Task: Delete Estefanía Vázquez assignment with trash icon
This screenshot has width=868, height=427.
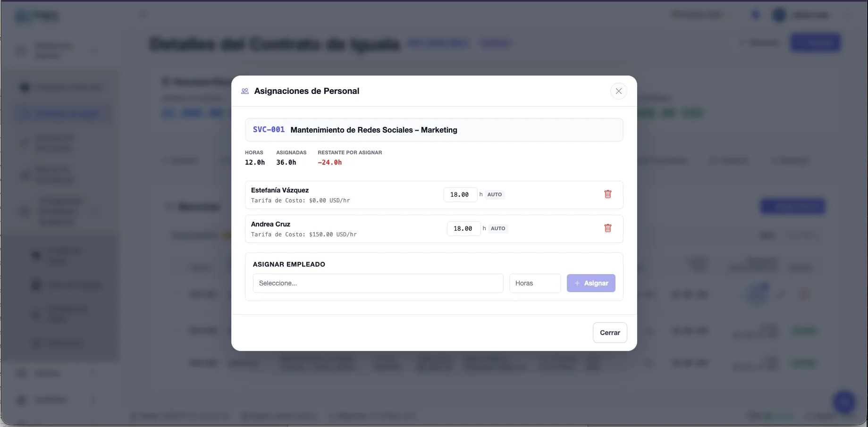Action: tap(608, 194)
